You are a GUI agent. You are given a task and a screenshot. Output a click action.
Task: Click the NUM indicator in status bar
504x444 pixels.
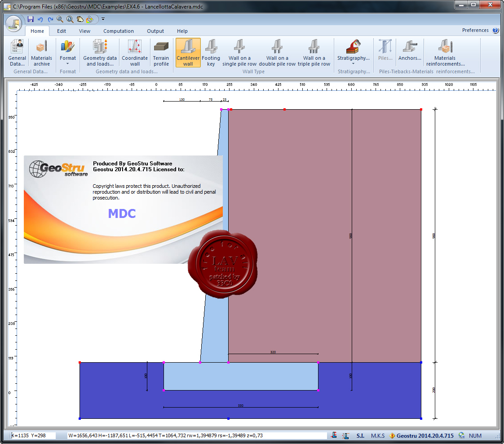[475, 435]
